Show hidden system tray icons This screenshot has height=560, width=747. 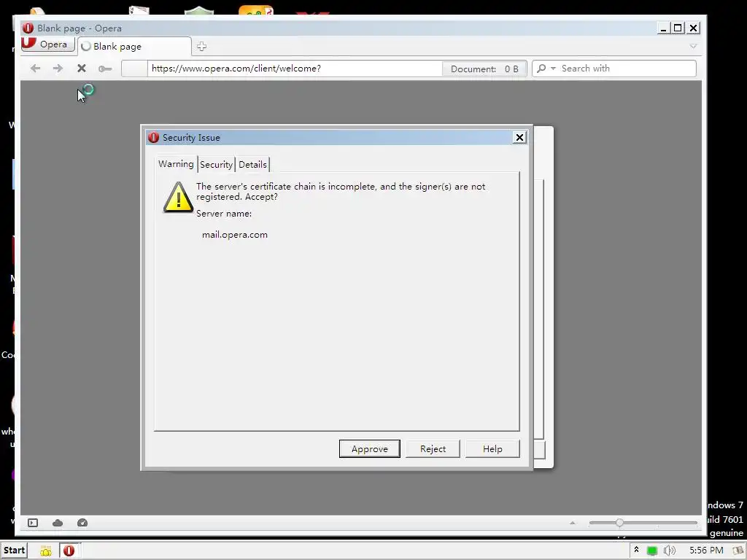click(636, 550)
